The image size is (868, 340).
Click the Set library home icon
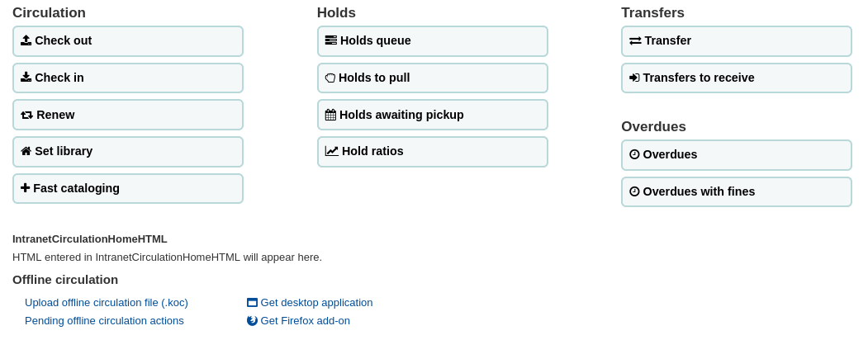[26, 151]
